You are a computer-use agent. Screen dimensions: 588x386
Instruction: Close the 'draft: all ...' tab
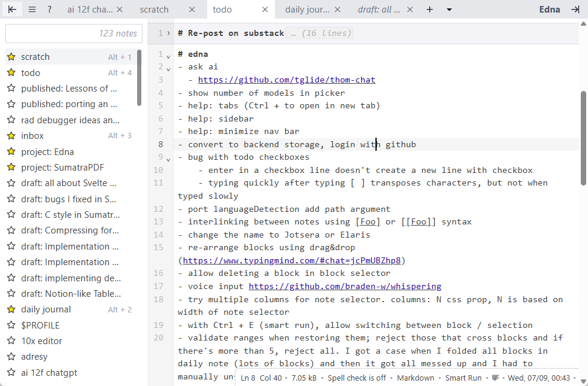410,10
